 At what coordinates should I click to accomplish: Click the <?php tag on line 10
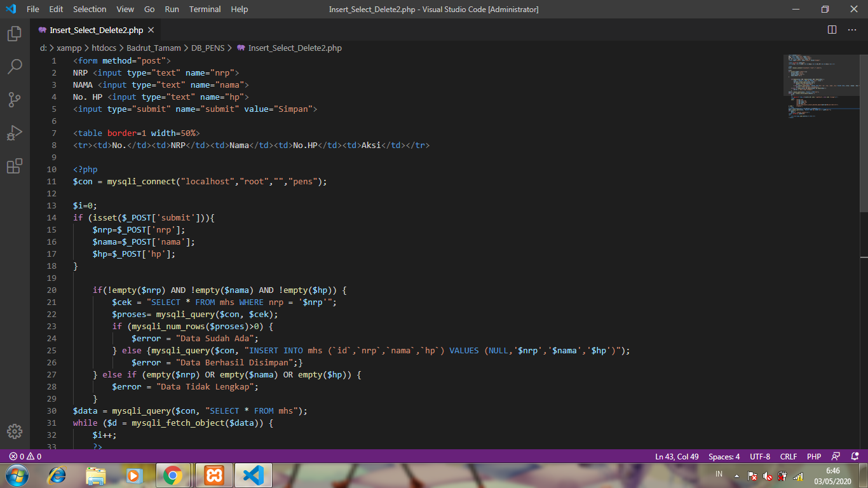85,170
